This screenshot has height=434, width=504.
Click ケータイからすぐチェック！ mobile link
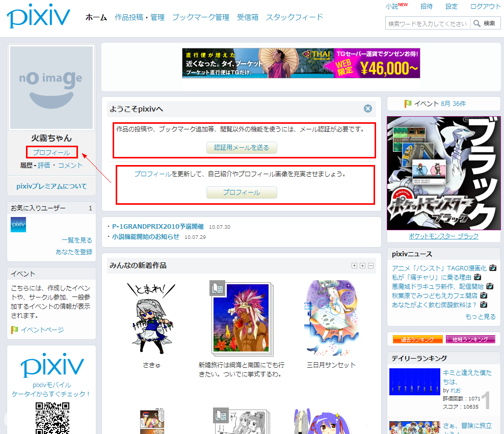point(51,394)
